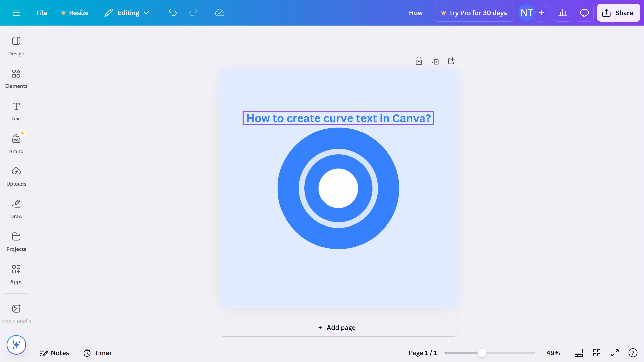Add a new page below the canvas

338,327
